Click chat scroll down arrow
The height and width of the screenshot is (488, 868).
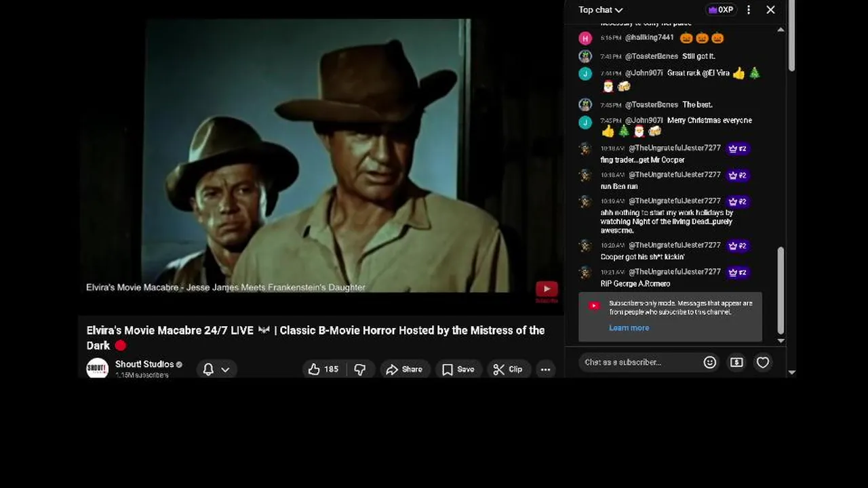point(781,341)
